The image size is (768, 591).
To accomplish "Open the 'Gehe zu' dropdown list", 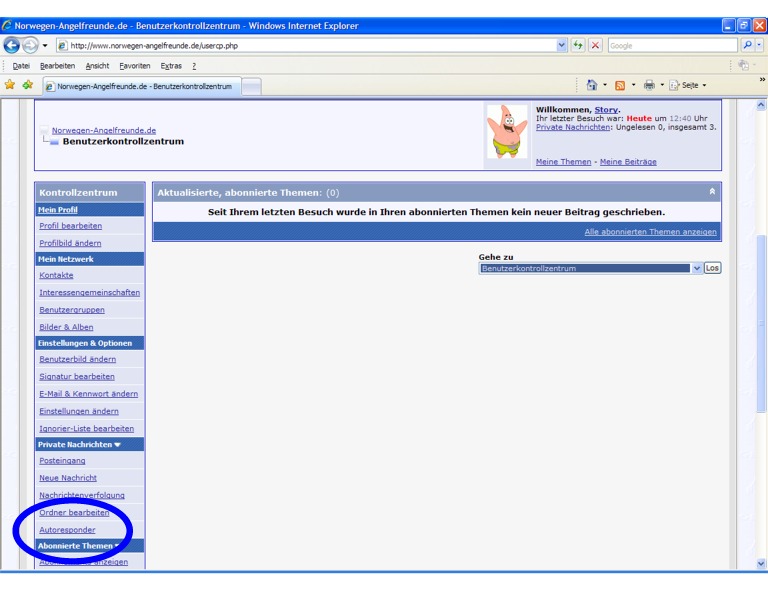I will pyautogui.click(x=697, y=268).
